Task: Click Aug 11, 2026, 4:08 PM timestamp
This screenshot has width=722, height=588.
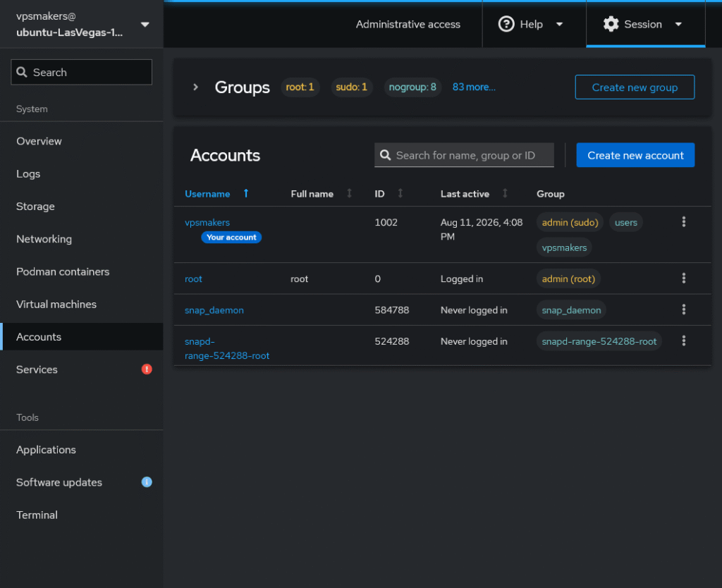Action: pos(481,229)
